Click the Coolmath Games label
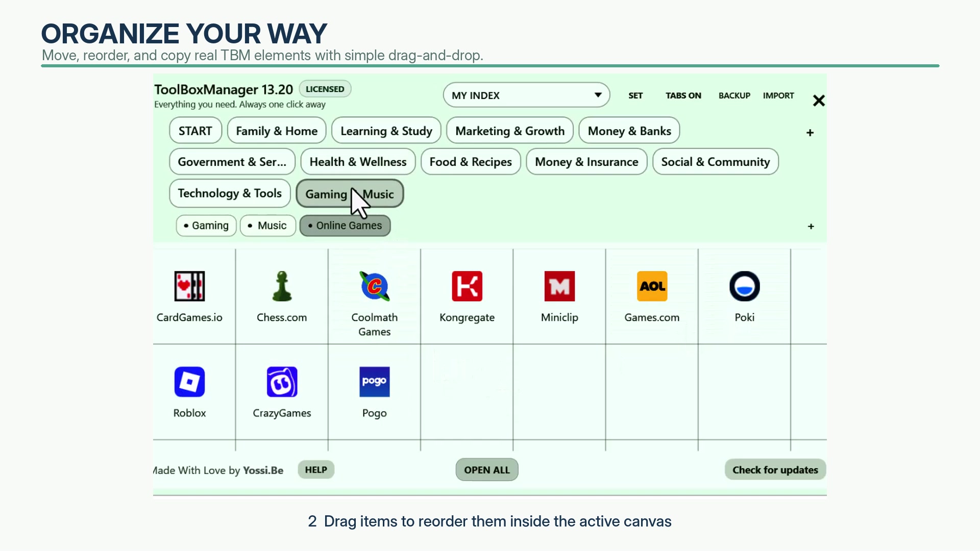980x551 pixels. click(x=375, y=324)
